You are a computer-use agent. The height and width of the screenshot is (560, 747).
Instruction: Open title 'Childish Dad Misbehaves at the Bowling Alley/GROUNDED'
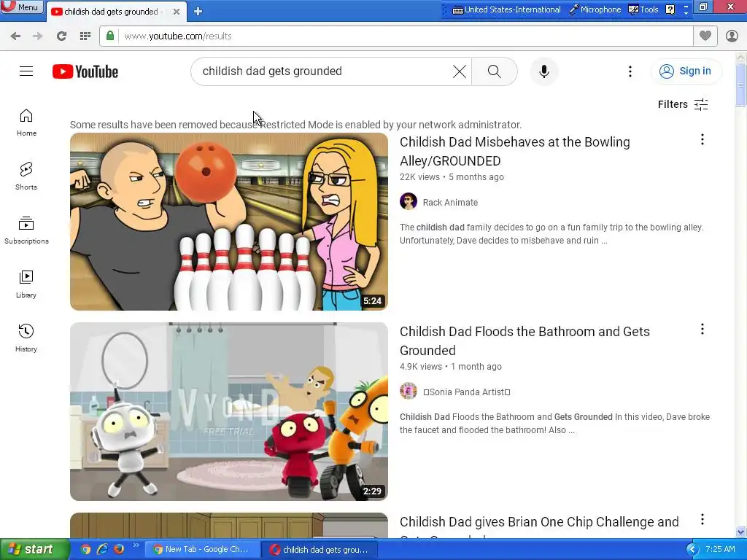[x=514, y=152]
